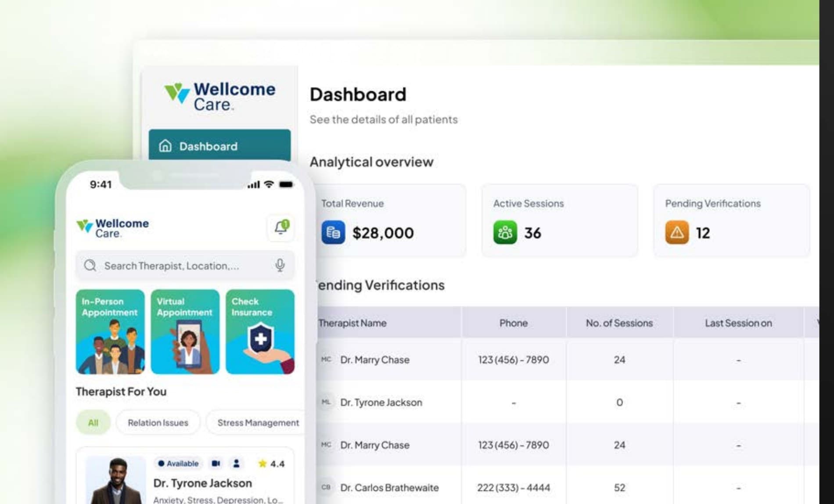
Task: Click the orange Pending Verifications warning icon
Action: (x=676, y=232)
